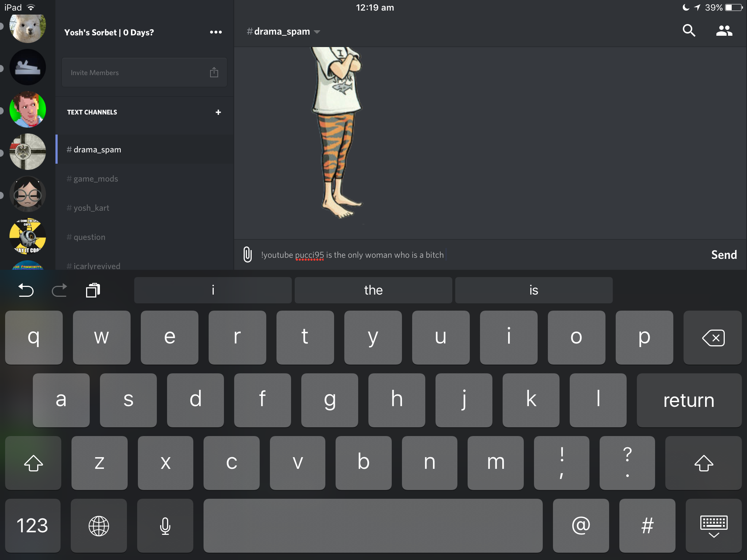747x560 pixels.
Task: Hide keyboard using dismiss key
Action: pos(713,526)
